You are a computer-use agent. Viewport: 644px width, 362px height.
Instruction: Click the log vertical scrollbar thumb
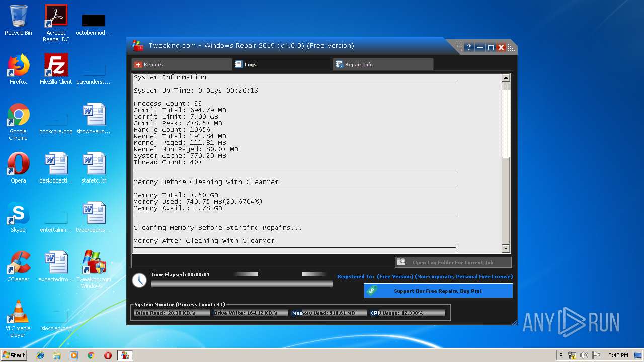(x=506, y=200)
